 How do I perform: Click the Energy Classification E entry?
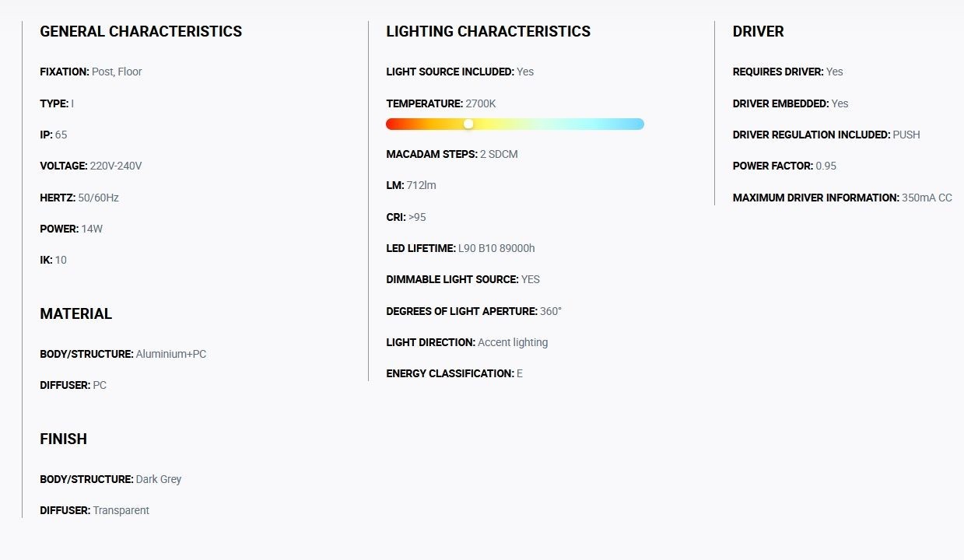(454, 373)
